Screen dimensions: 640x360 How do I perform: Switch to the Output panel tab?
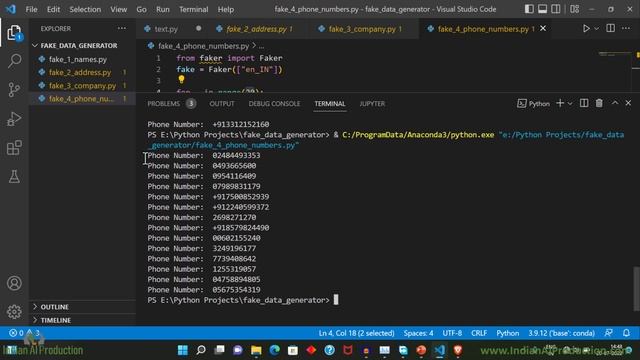(222, 104)
